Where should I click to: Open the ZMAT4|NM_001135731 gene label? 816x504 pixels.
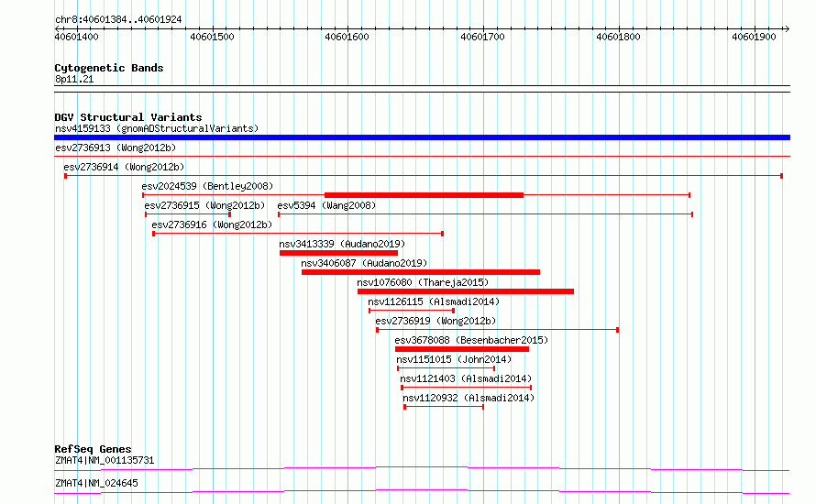pos(105,460)
